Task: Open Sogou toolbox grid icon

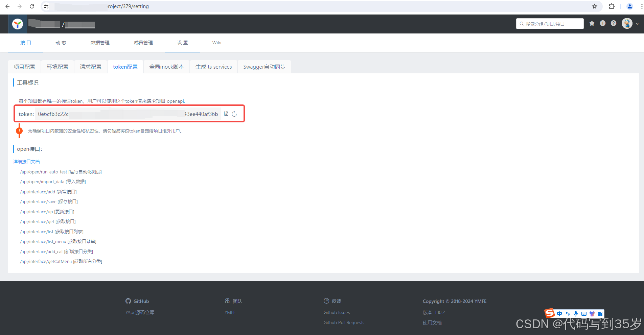Action: pyautogui.click(x=600, y=314)
